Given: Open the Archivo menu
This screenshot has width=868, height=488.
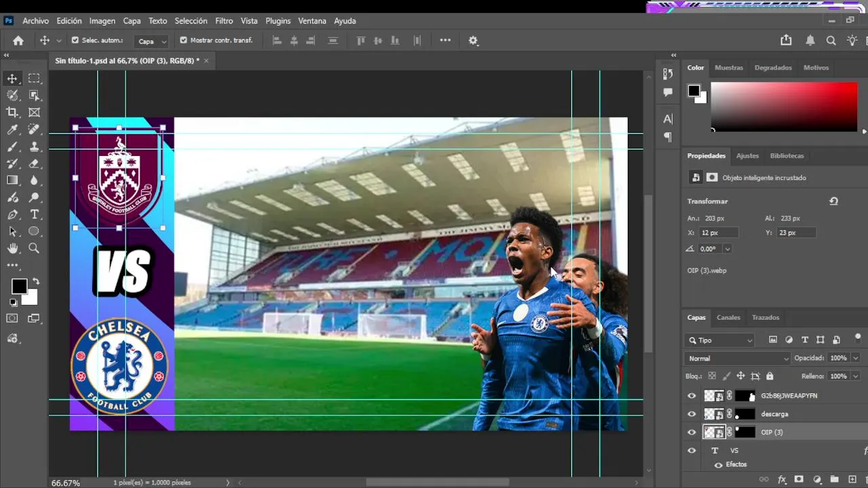Looking at the screenshot, I should point(36,21).
